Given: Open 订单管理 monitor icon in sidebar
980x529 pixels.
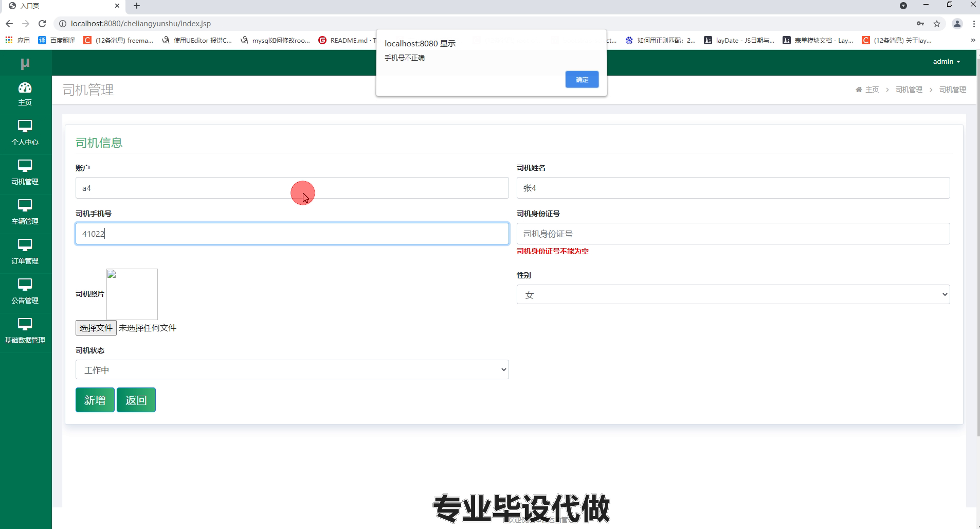Looking at the screenshot, I should pyautogui.click(x=25, y=245).
